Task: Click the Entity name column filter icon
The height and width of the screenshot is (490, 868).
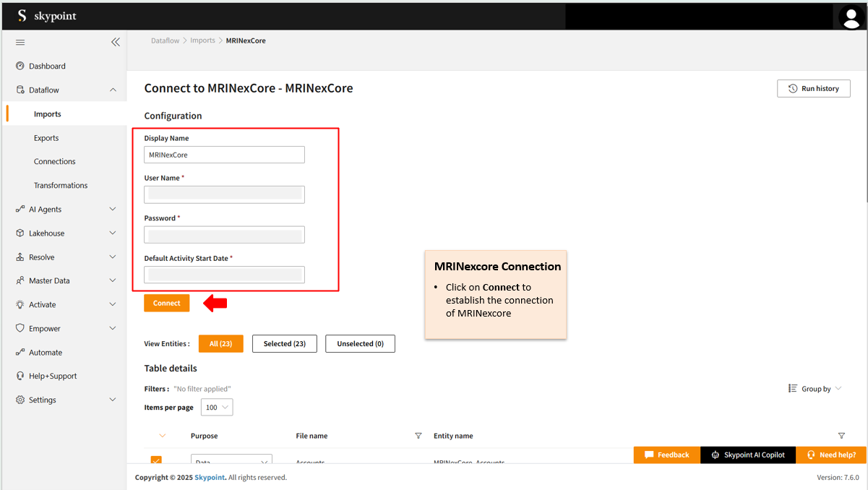Action: [841, 436]
